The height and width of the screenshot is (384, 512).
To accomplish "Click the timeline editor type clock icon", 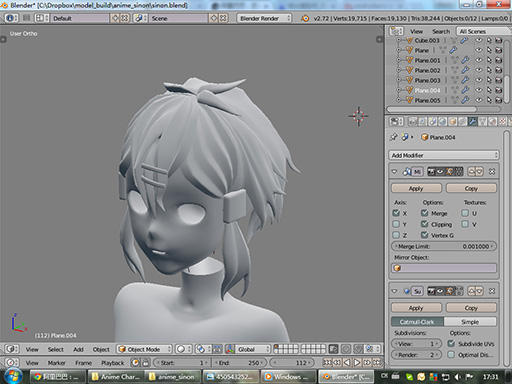I will point(11,362).
